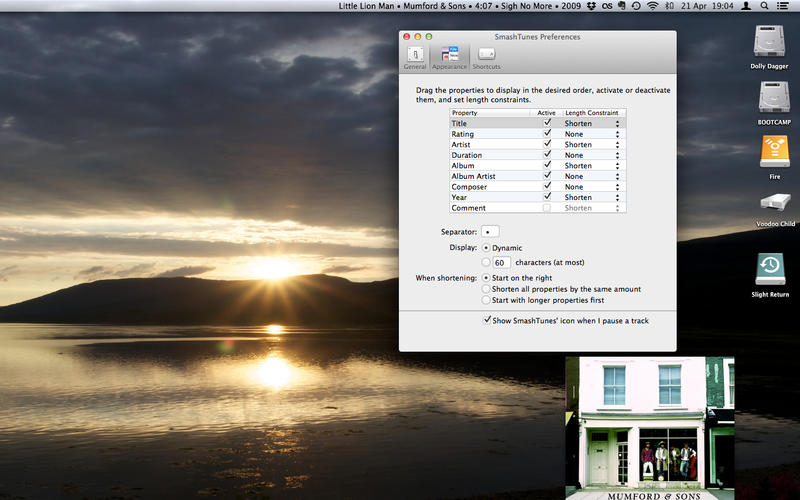The width and height of the screenshot is (800, 500).
Task: Open the General preferences pane
Action: (414, 57)
